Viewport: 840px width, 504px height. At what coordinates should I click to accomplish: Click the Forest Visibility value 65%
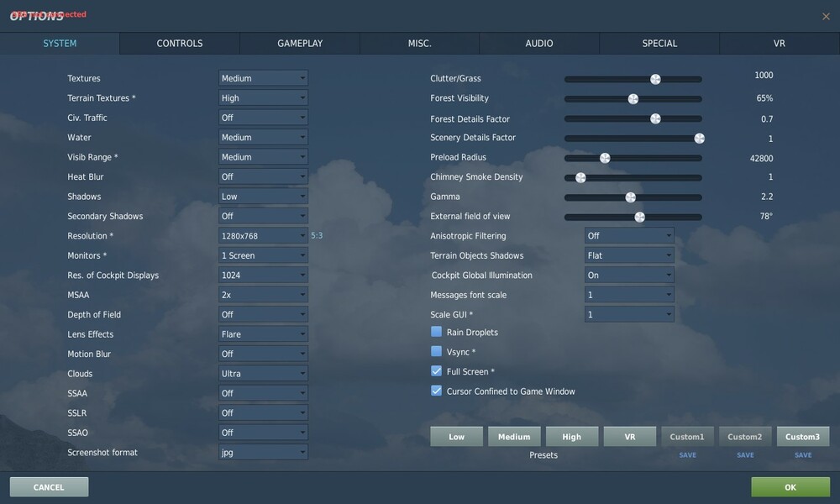764,98
